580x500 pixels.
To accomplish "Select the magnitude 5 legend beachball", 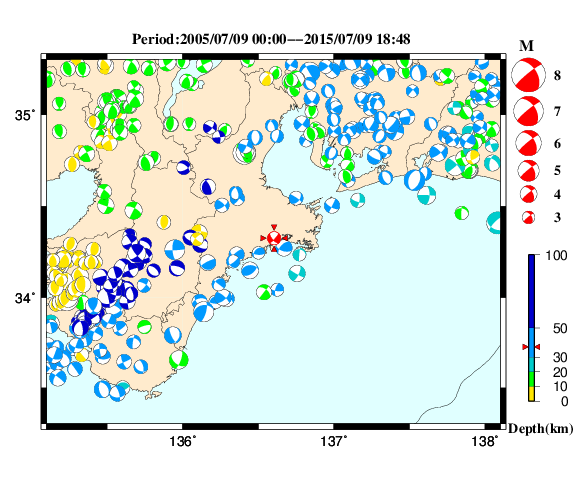I will [x=528, y=170].
